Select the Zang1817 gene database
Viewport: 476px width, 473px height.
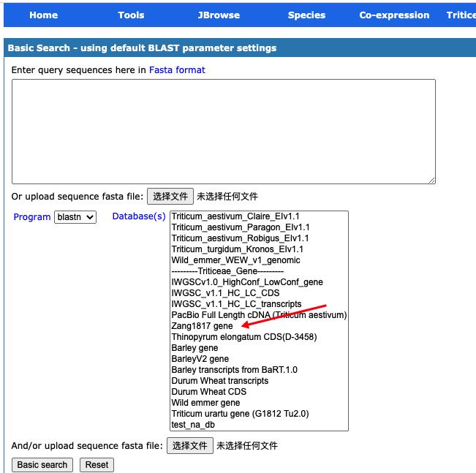tap(259, 326)
